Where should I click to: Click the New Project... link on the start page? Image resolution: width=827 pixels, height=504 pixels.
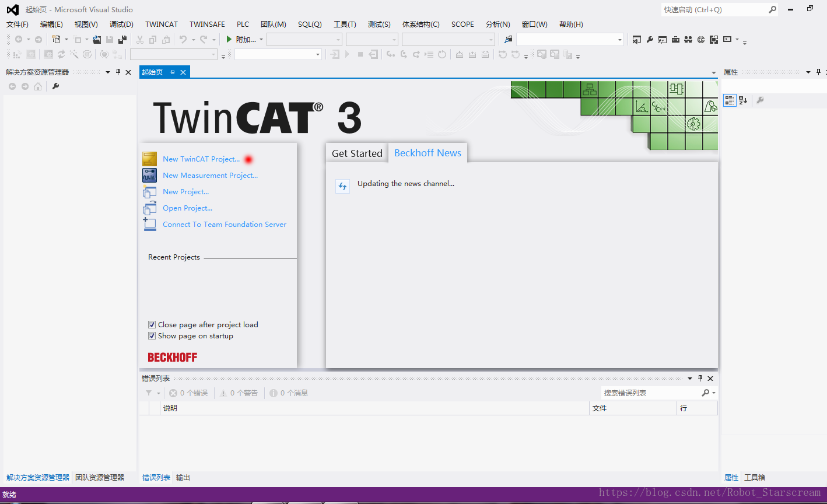186,192
